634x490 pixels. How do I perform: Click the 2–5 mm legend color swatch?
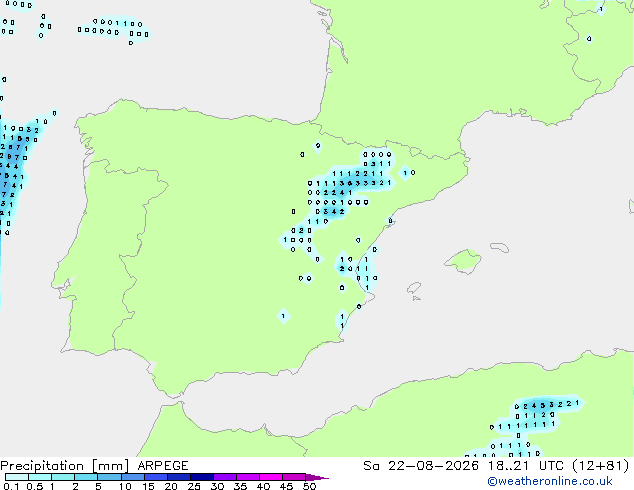(86, 477)
